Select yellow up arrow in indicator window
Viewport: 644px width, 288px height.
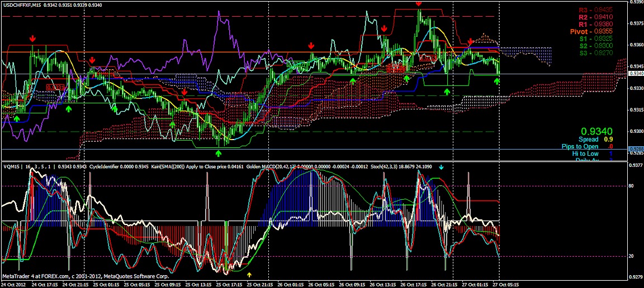tap(250, 275)
